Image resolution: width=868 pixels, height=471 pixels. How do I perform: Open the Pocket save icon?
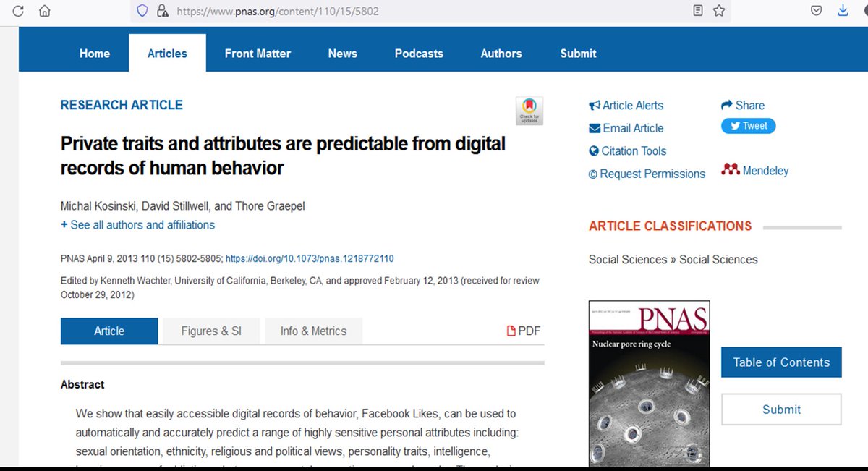click(816, 11)
